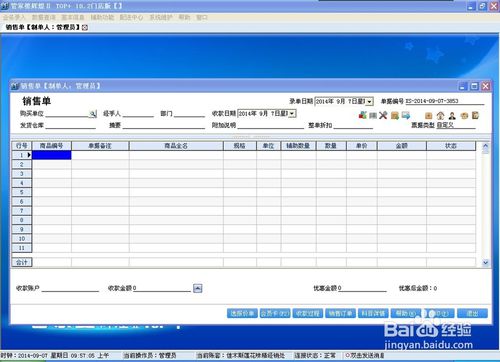
Task: Click the 附加说明 input field
Action: coord(271,125)
